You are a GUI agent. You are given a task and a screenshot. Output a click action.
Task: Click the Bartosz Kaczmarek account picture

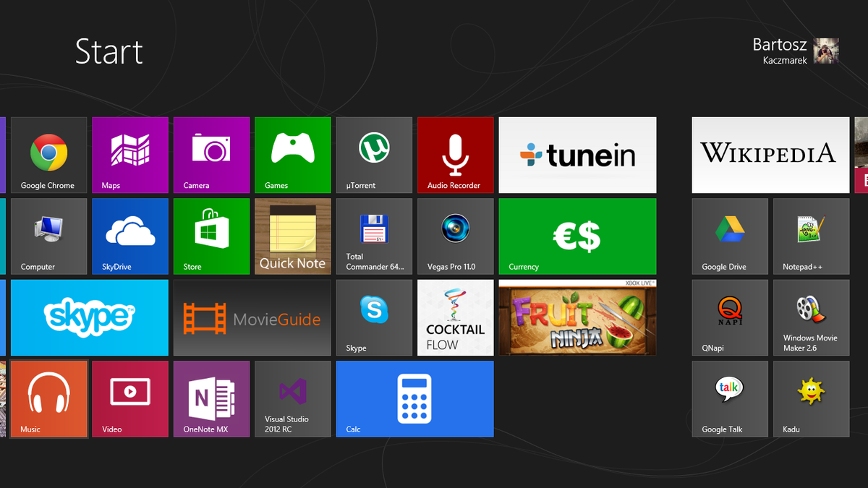(825, 51)
